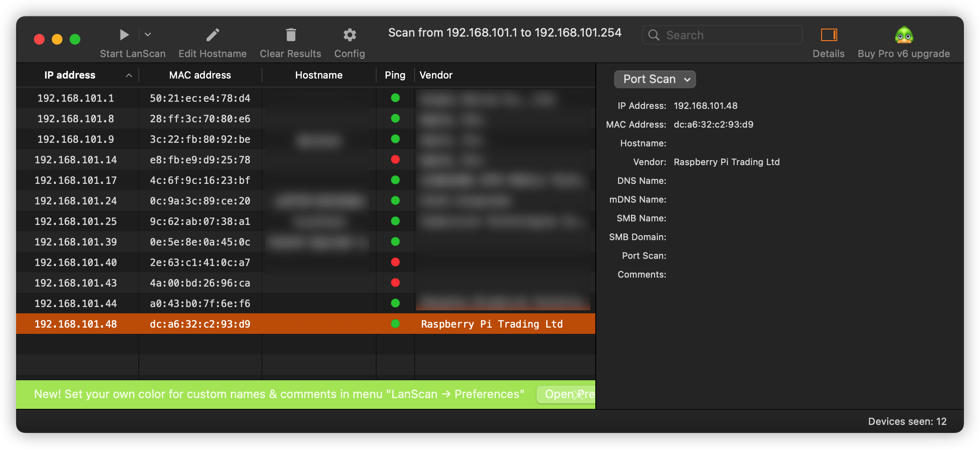This screenshot has height=449, width=980.
Task: Focus the Search field
Action: coord(722,35)
